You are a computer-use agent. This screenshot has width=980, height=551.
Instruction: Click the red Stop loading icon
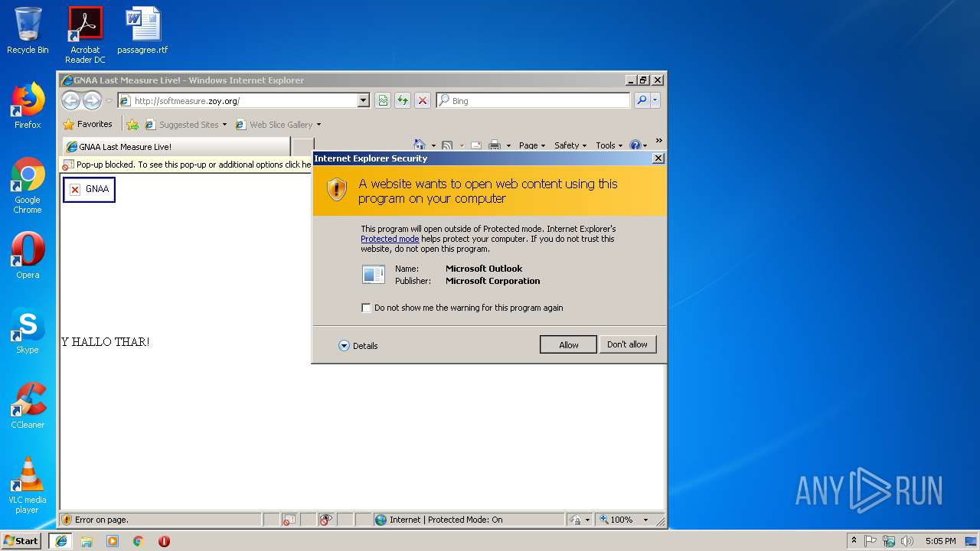422,100
